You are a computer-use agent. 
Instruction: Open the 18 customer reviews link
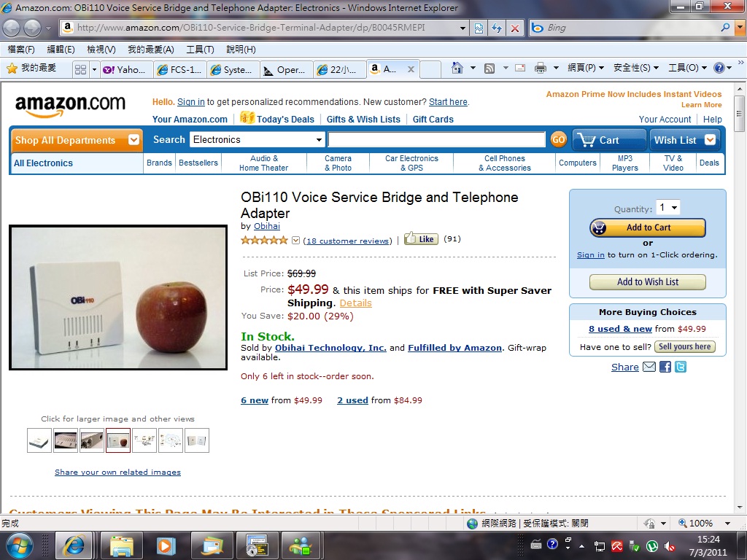point(348,241)
